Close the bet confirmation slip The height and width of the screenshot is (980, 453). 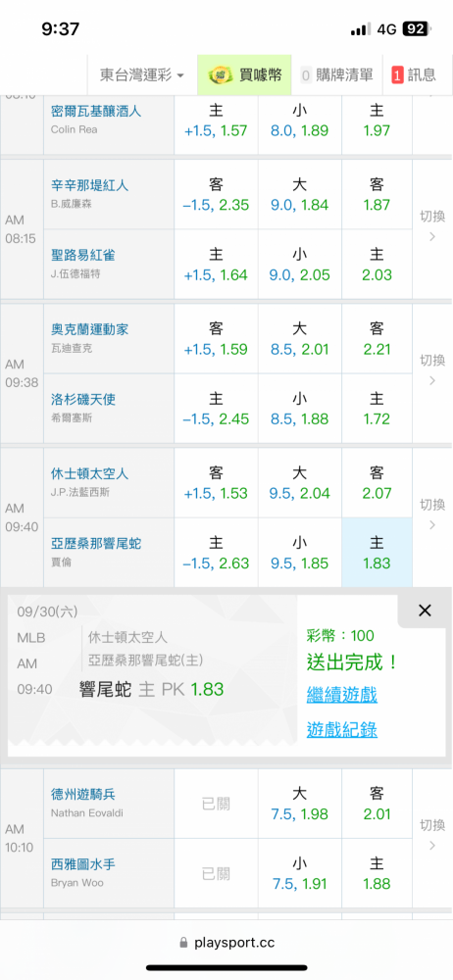tap(425, 611)
